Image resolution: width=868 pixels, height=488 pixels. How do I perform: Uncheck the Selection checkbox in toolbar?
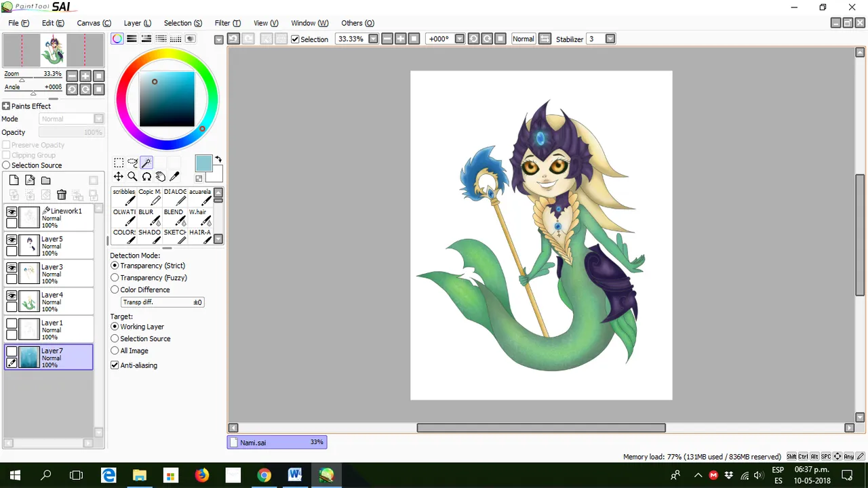(295, 39)
